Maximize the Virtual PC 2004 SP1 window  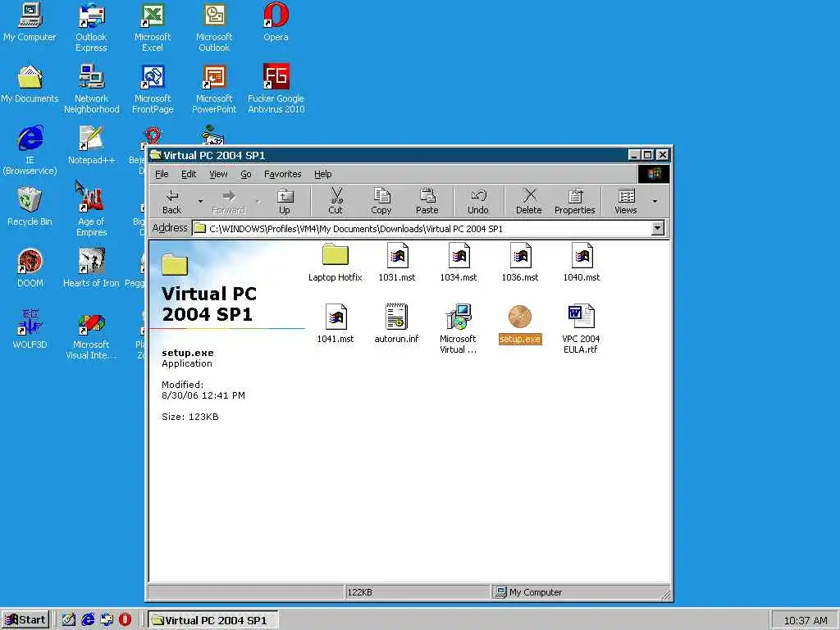tap(648, 155)
